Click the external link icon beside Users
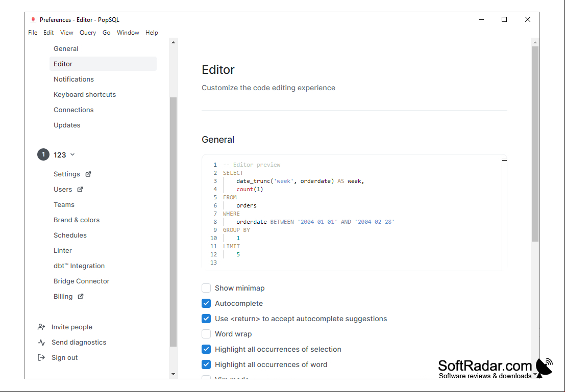The image size is (565, 392). point(80,189)
